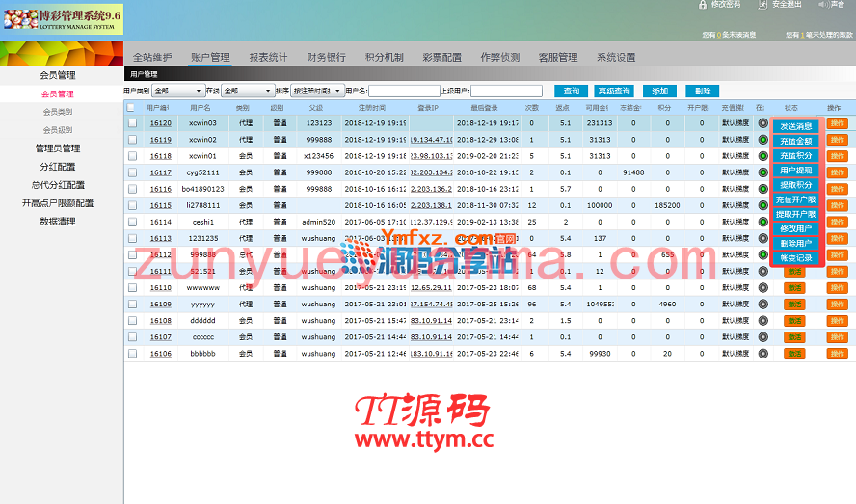Choose 修改用户 from the popup menu
The width and height of the screenshot is (856, 504).
[796, 228]
